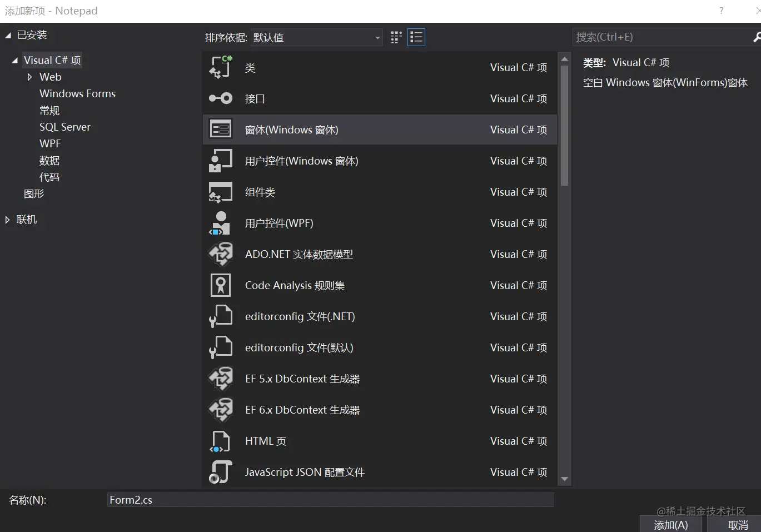Click the 空白 Windows 窗体(WinForms)窗体 description
Screen dimensions: 761x532
click(x=665, y=83)
